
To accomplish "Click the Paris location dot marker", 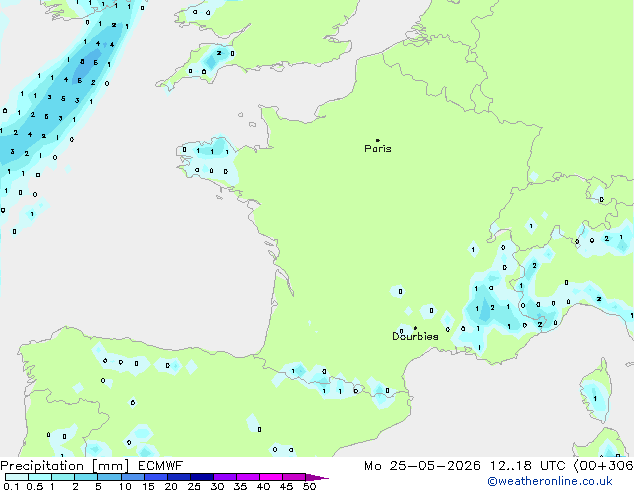I will pos(378,140).
